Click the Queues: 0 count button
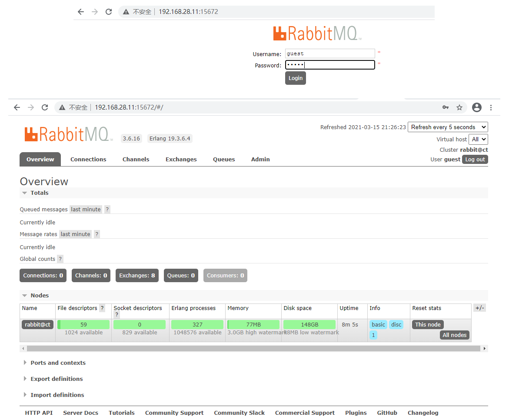509x420 pixels. pyautogui.click(x=181, y=276)
